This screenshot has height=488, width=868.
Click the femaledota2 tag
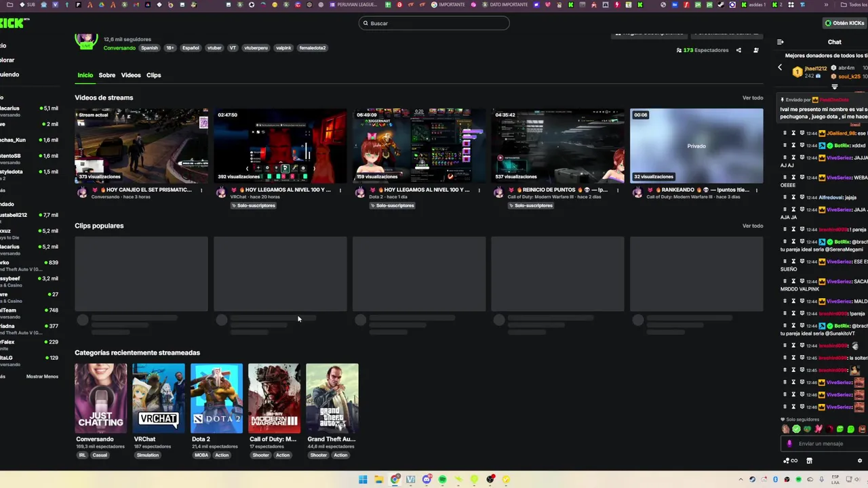[x=313, y=48]
